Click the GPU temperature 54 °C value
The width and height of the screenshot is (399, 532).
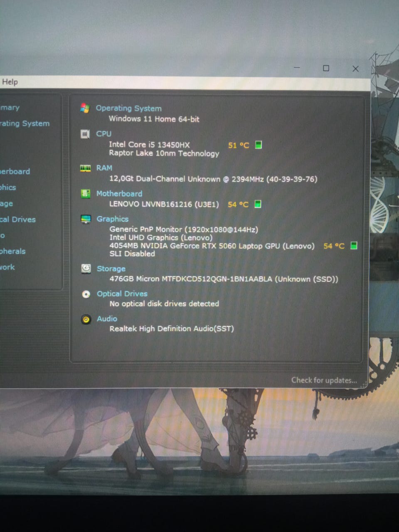coord(334,246)
